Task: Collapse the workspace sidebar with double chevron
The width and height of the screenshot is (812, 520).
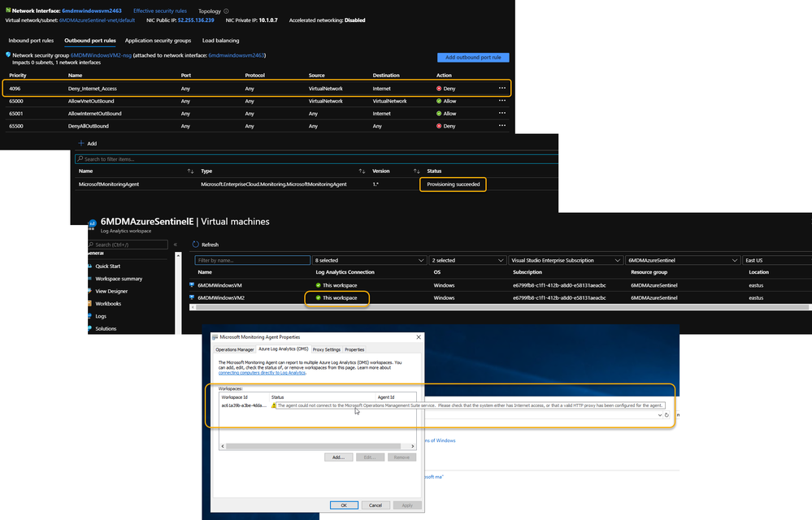Action: (175, 245)
